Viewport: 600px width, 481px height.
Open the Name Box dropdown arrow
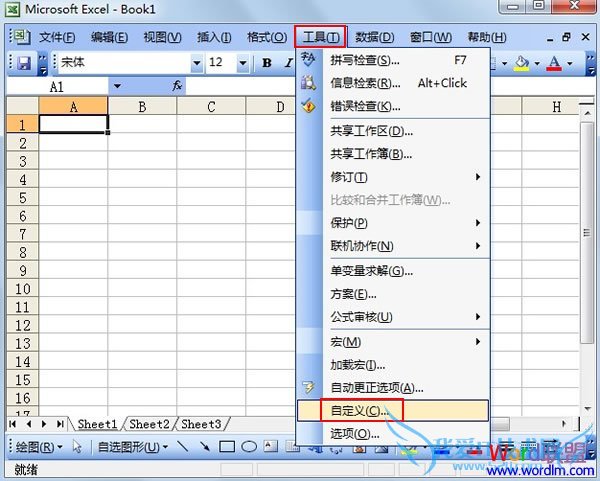point(117,86)
